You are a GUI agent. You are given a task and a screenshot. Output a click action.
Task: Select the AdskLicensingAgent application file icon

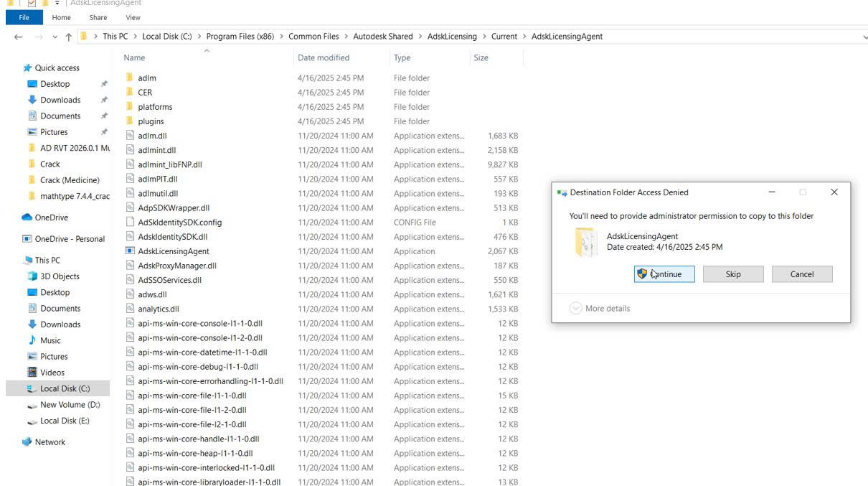[130, 251]
